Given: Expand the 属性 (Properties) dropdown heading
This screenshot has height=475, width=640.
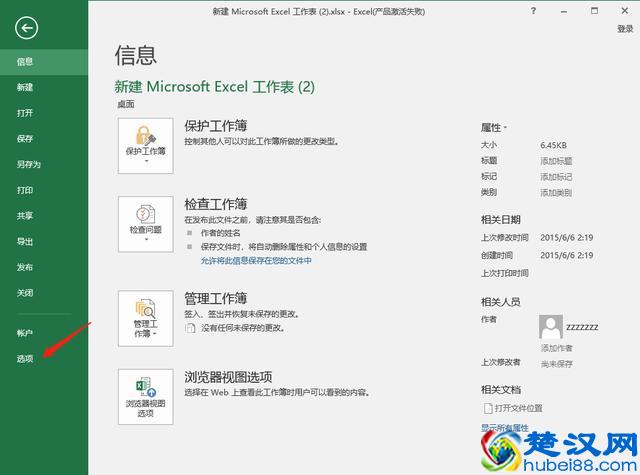Looking at the screenshot, I should 494,128.
